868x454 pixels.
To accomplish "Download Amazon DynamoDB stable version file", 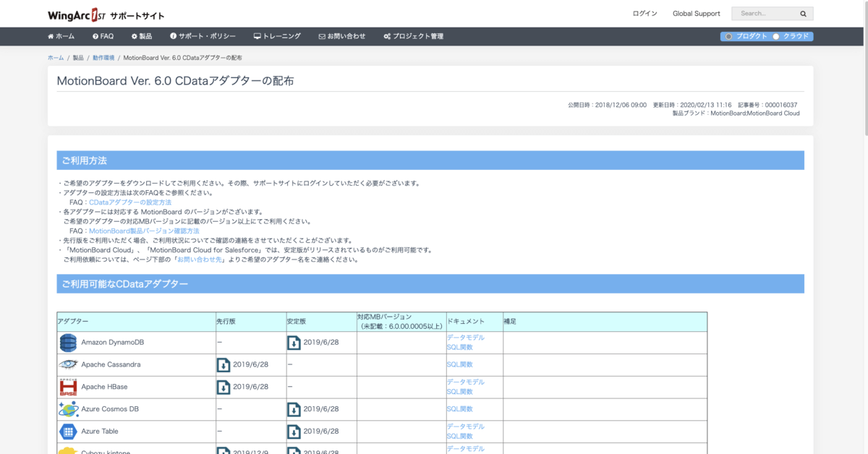I will pyautogui.click(x=294, y=343).
